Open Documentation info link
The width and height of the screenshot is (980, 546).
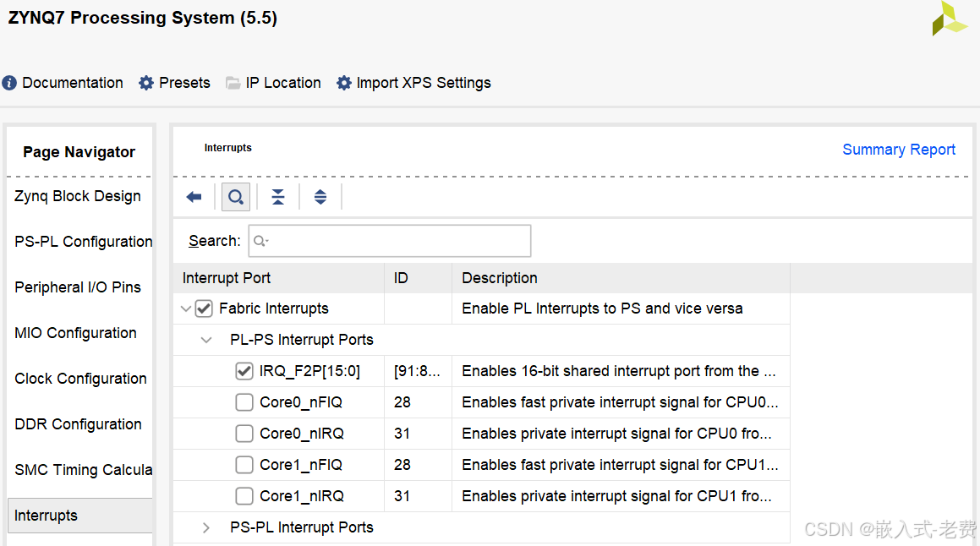coord(63,83)
